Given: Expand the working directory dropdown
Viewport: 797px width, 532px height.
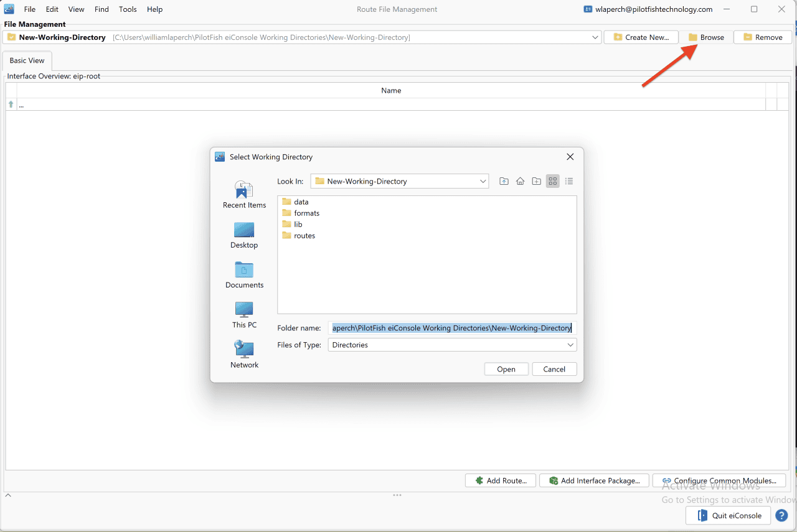Looking at the screenshot, I should pyautogui.click(x=595, y=37).
